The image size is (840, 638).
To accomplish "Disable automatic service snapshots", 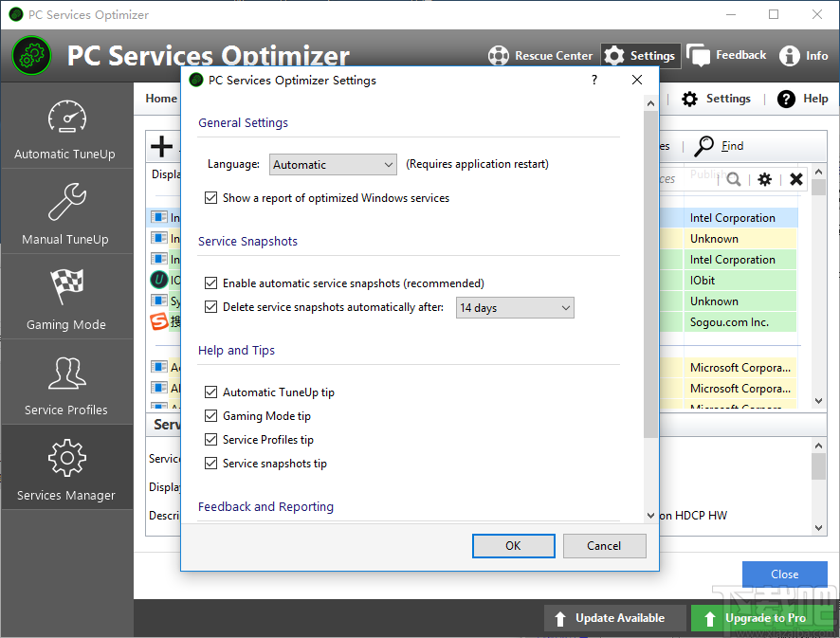I will click(x=210, y=283).
